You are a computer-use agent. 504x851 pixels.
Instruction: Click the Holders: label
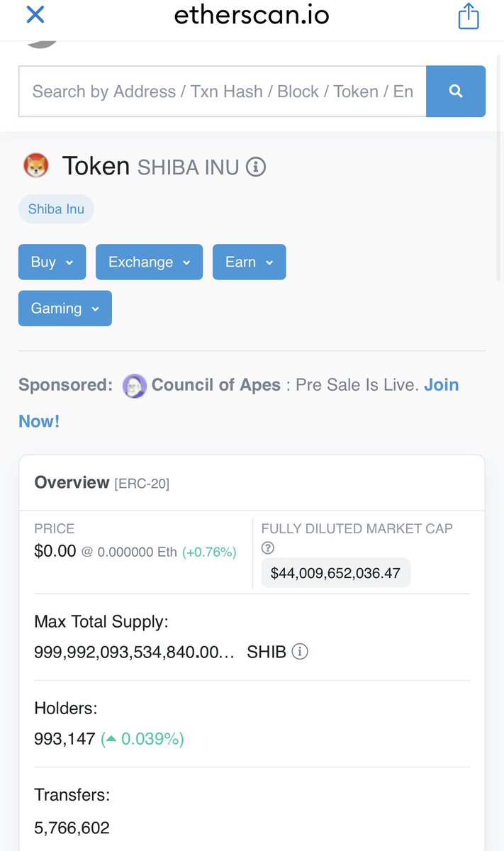[x=66, y=708]
